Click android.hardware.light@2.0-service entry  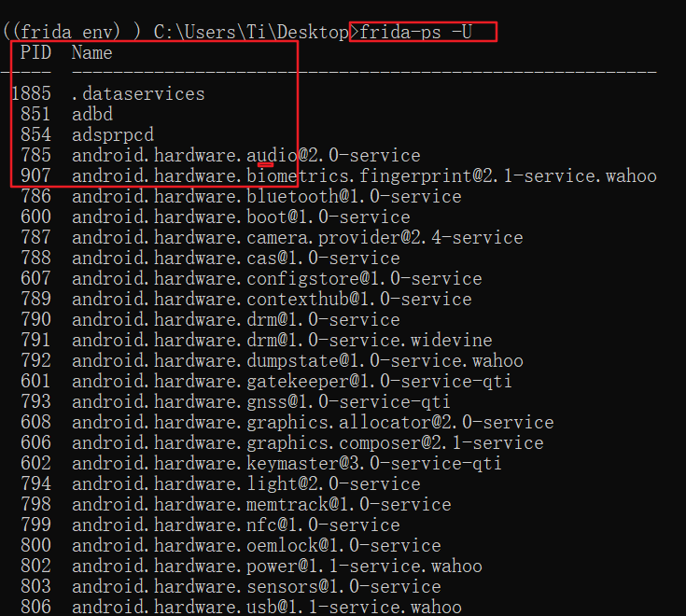(x=245, y=483)
